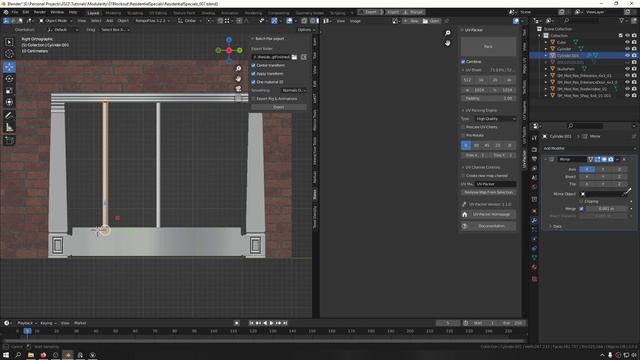Adjust the Padding slider field
This screenshot has width=640, height=360.
click(x=488, y=98)
